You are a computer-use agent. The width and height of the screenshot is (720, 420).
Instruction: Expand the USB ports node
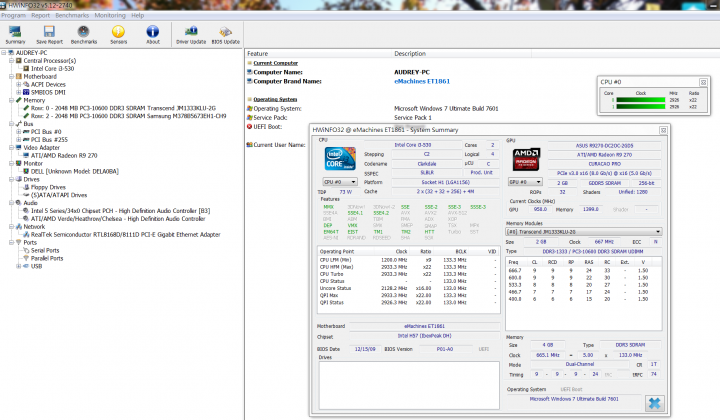18,266
